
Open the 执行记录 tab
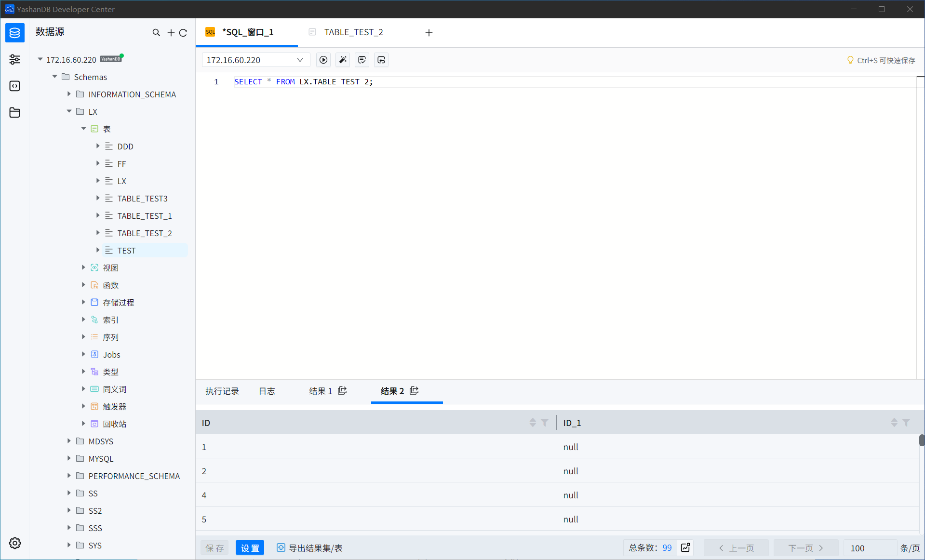point(222,391)
